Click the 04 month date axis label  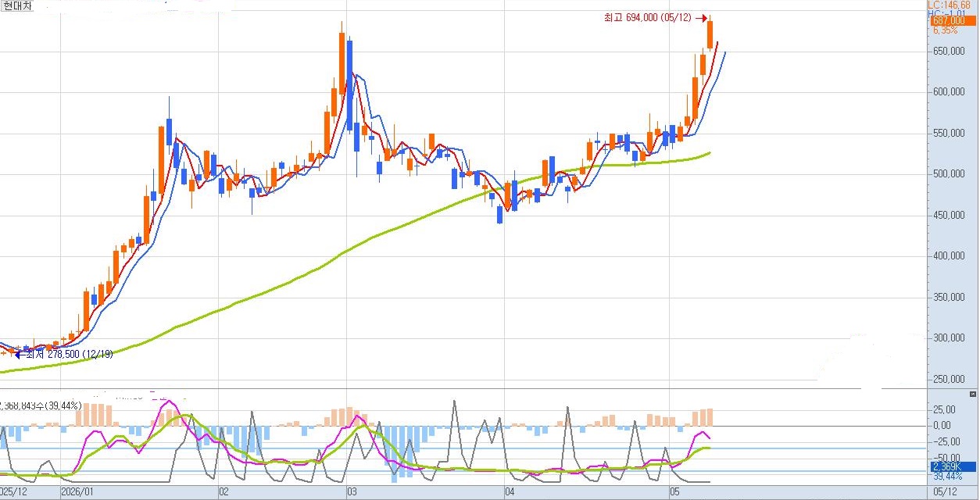coord(510,493)
